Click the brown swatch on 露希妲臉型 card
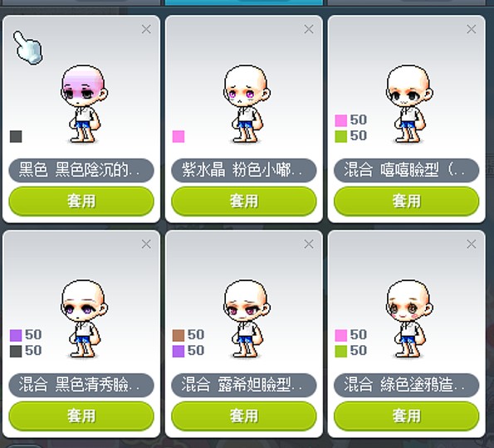494x448 pixels. pos(179,335)
